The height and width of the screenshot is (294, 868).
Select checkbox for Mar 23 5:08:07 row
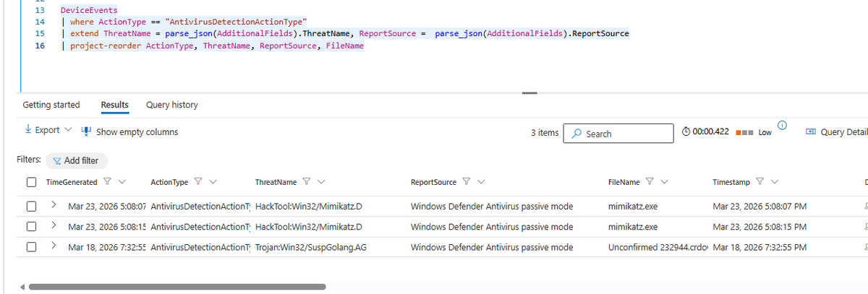pyautogui.click(x=32, y=206)
